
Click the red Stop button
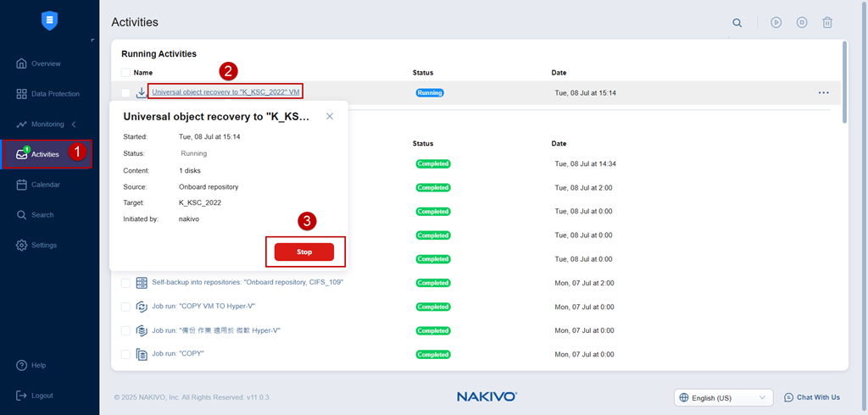[304, 252]
